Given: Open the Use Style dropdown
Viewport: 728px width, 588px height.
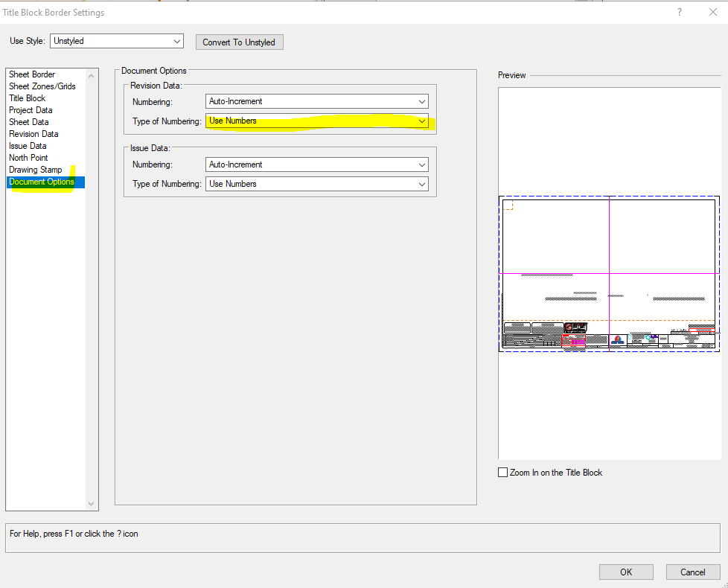Looking at the screenshot, I should click(176, 41).
